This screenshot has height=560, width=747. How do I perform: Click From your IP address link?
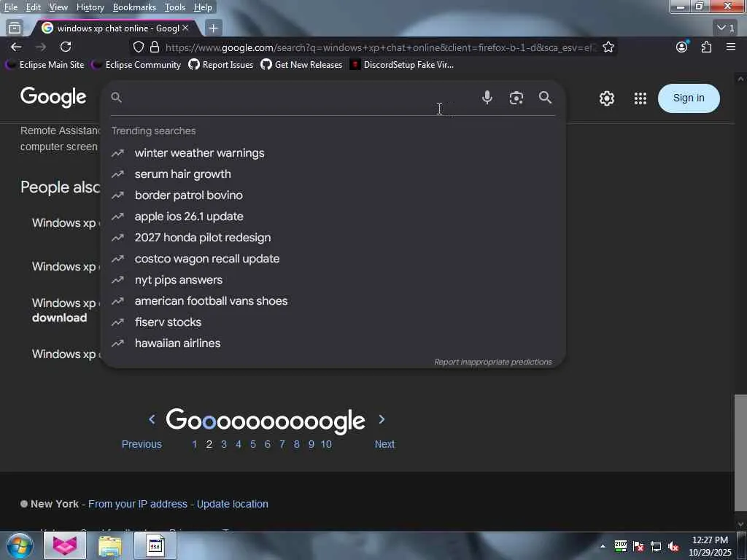tap(138, 504)
